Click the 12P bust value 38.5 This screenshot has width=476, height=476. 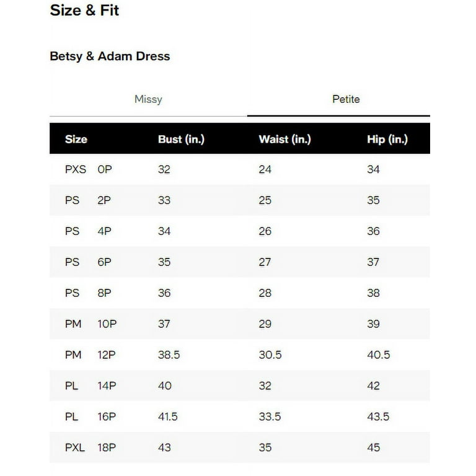(169, 355)
